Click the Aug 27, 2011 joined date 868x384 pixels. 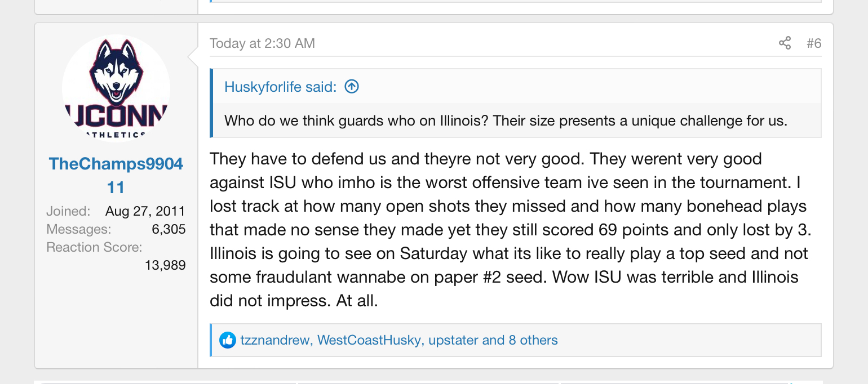pos(145,212)
